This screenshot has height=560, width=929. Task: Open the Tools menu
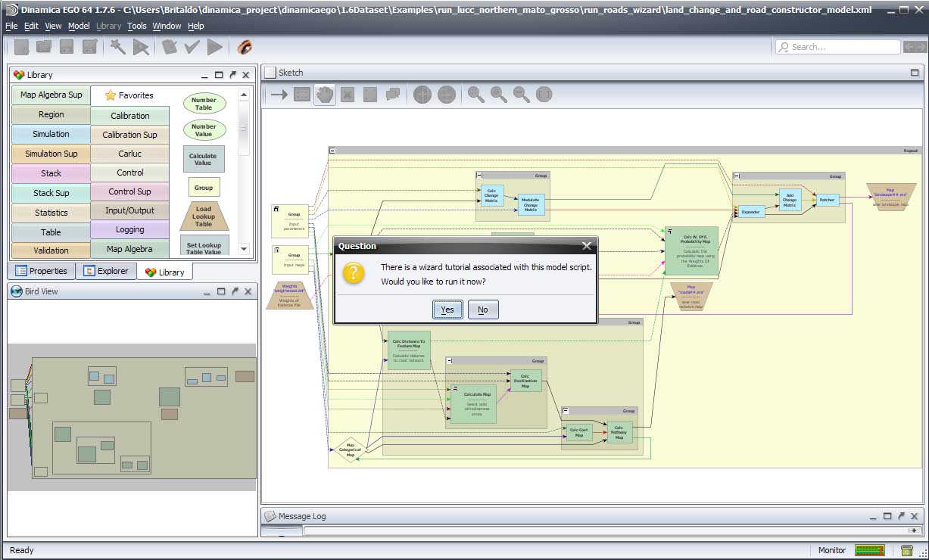(x=137, y=26)
